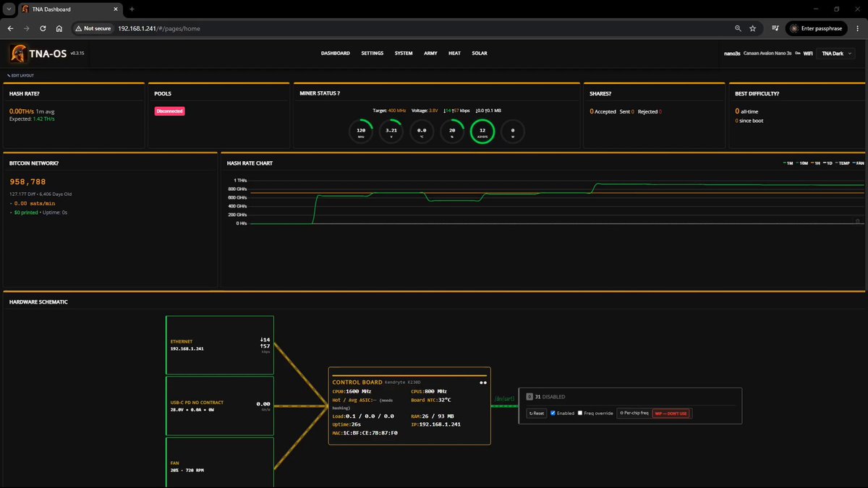Open the browser zoom magnifier icon
This screenshot has width=868, height=488.
click(738, 28)
